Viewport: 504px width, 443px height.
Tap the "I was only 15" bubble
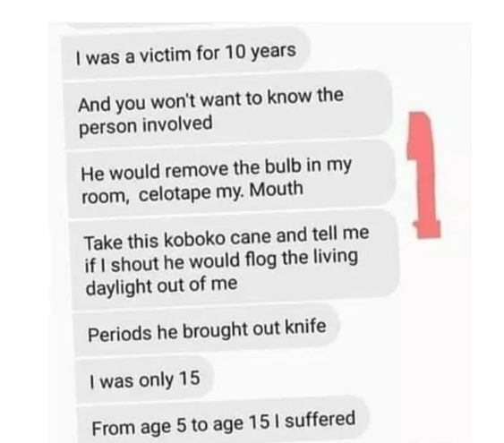tap(145, 379)
